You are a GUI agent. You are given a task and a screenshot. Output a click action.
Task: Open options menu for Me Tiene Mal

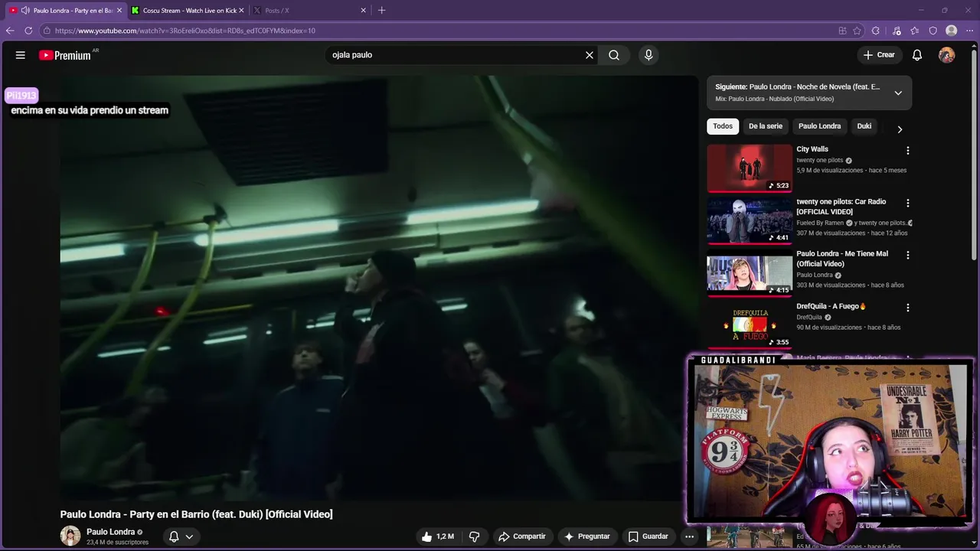click(908, 255)
